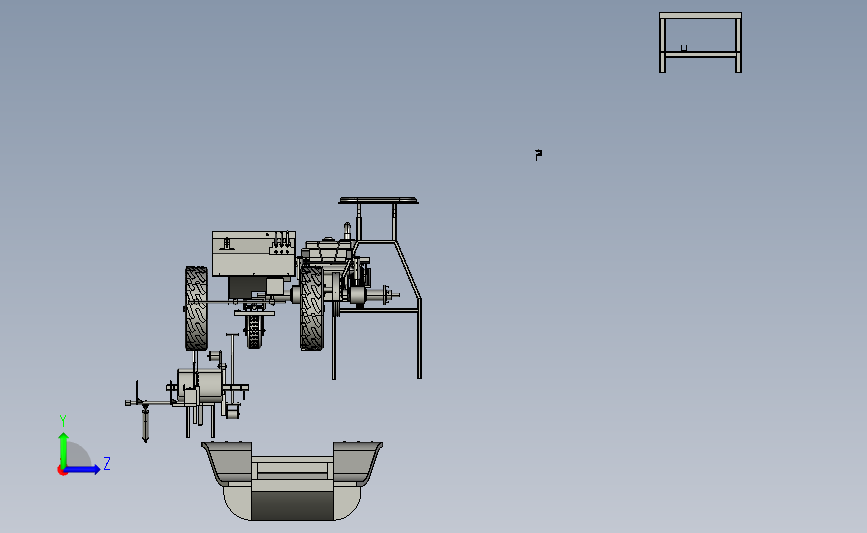Select the tractor's canopy roof

[378, 200]
